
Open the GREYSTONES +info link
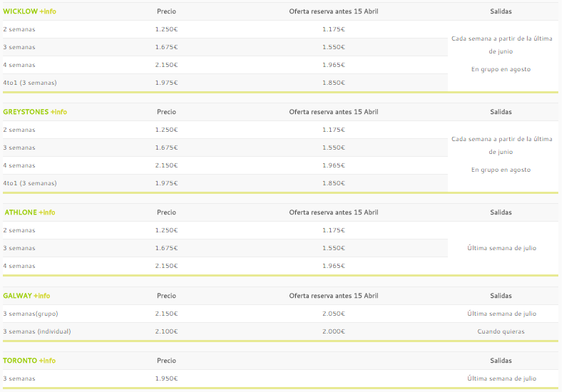point(35,112)
